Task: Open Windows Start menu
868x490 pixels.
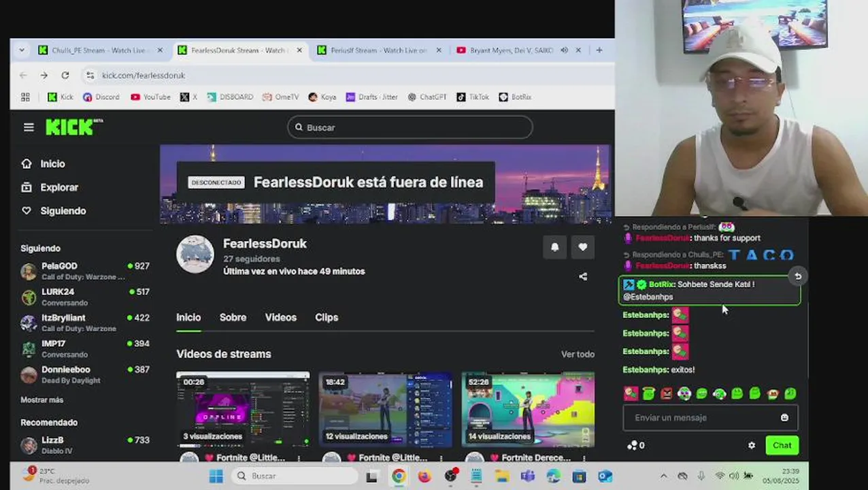Action: (x=216, y=476)
